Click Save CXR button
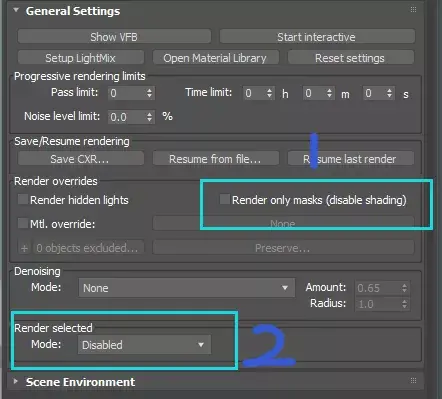 coord(81,159)
